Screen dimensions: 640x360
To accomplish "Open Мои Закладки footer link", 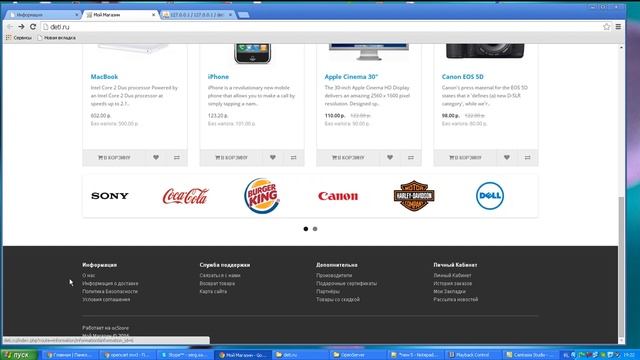I will pyautogui.click(x=449, y=291).
